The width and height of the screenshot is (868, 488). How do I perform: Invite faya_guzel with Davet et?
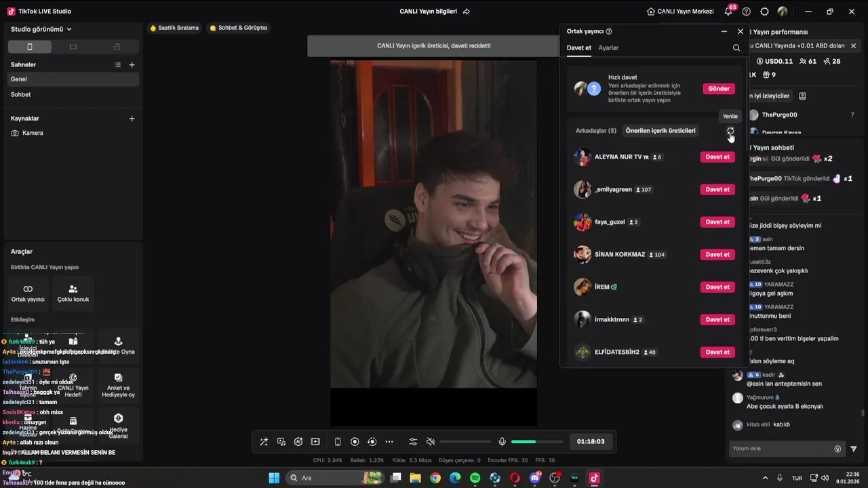point(717,222)
